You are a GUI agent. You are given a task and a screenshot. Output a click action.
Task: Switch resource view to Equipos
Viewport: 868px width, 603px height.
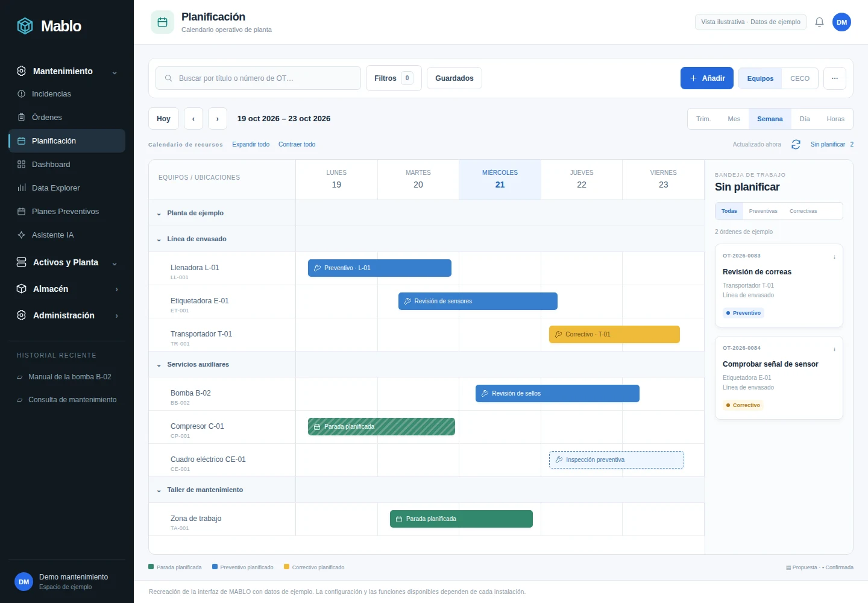coord(760,78)
